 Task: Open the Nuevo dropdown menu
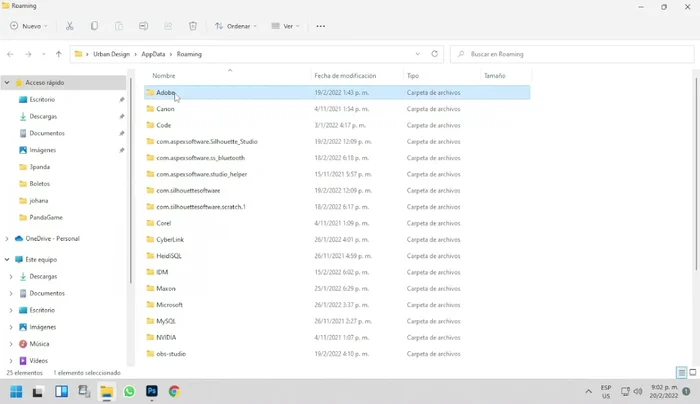[28, 25]
